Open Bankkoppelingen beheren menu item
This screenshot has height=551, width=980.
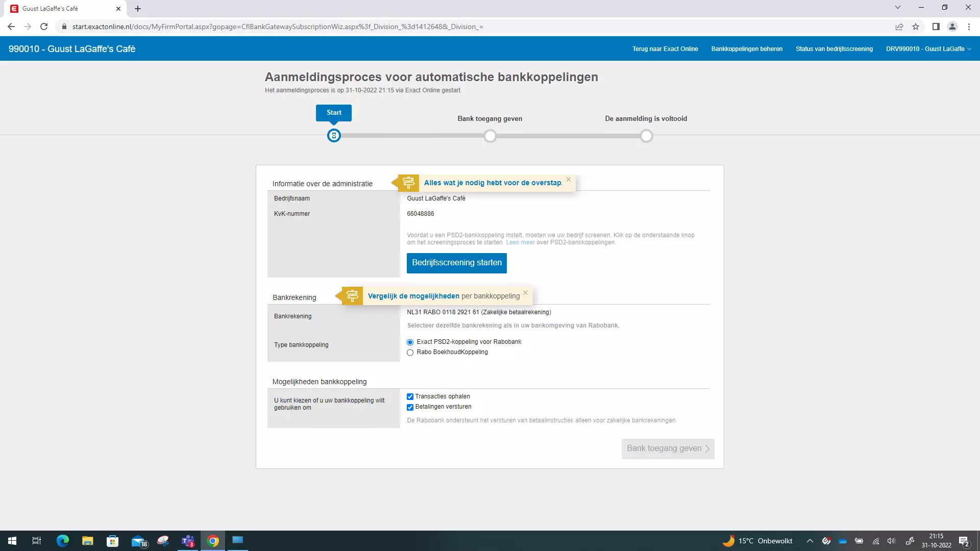(746, 49)
